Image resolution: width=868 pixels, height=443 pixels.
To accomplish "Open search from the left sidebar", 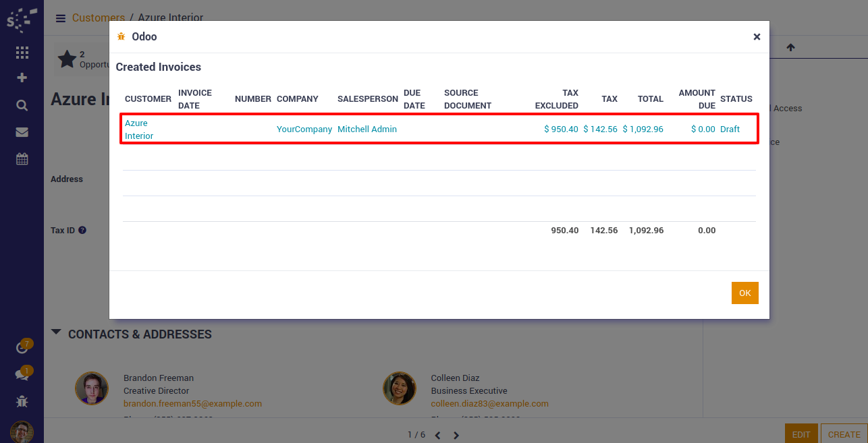I will pyautogui.click(x=22, y=105).
